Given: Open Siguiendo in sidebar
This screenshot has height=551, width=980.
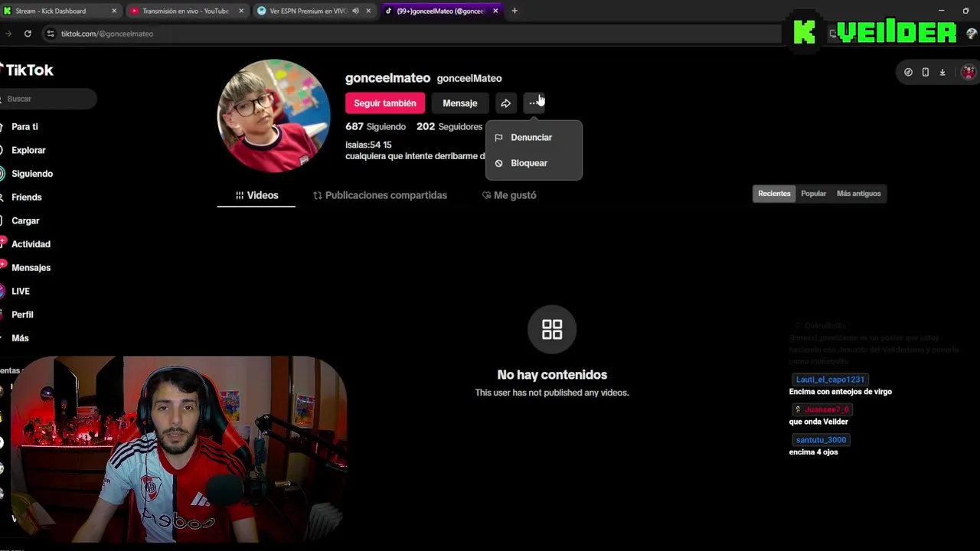Looking at the screenshot, I should point(32,174).
